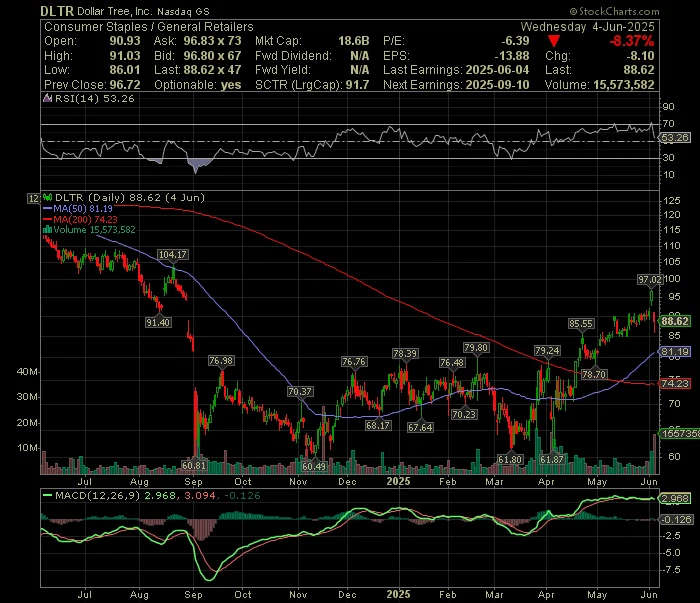This screenshot has width=700, height=603.
Task: Click the 'MA(50) 81.19' legend text
Action: pos(83,208)
